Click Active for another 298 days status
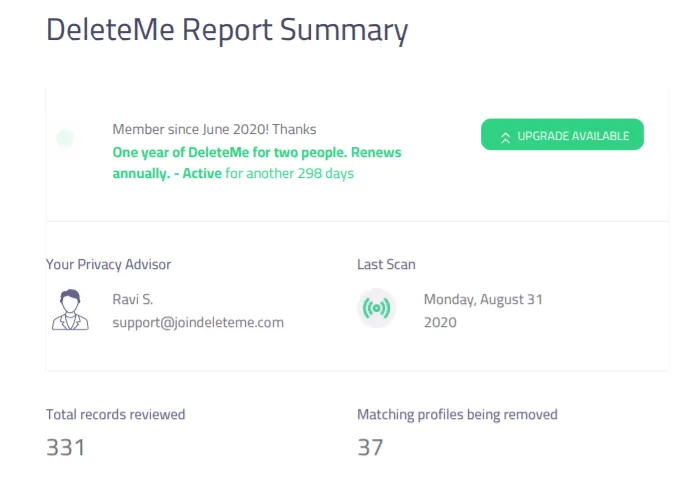This screenshot has width=685, height=498. (x=268, y=173)
